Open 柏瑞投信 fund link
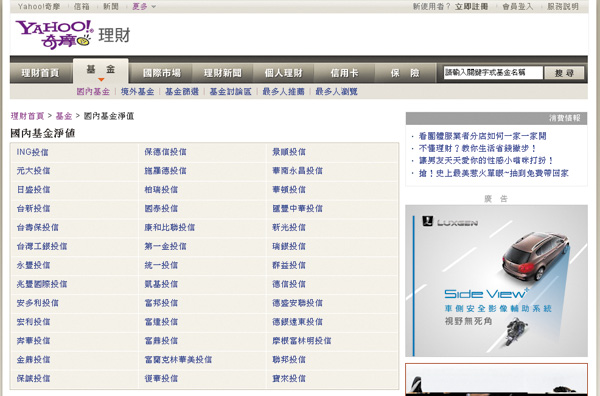600x396 pixels. coord(161,190)
